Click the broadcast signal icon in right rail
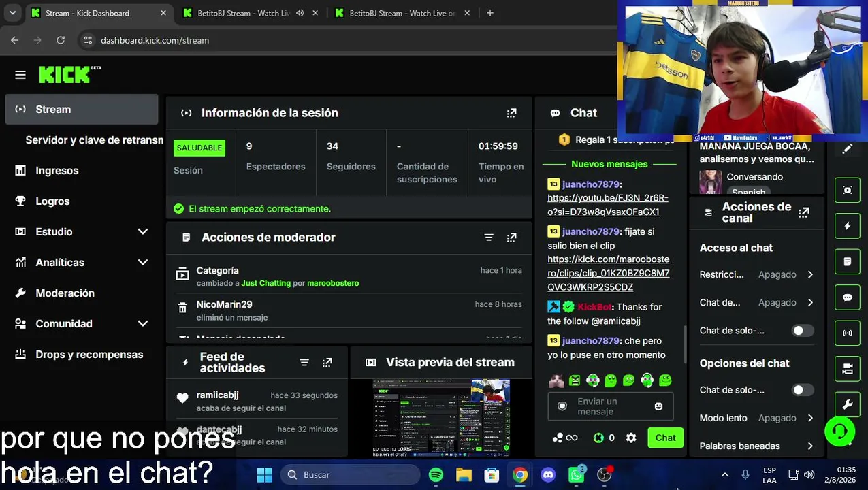 [x=848, y=333]
